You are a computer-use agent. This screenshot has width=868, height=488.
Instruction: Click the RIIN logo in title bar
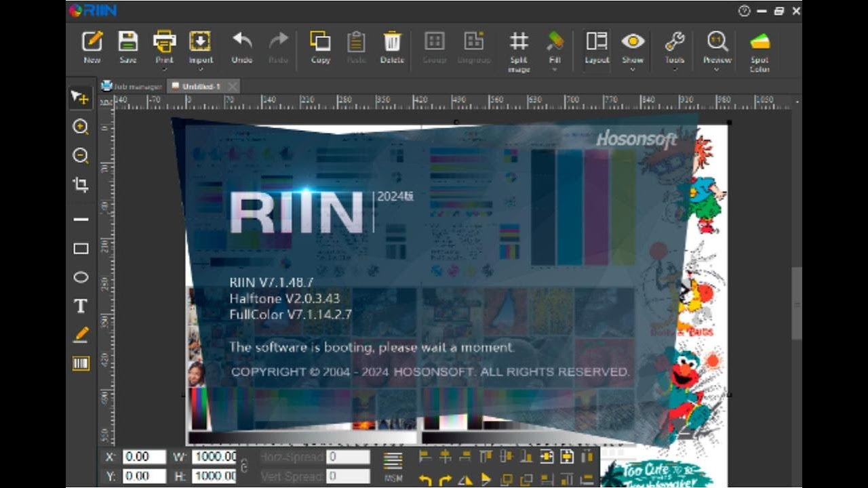tap(93, 10)
